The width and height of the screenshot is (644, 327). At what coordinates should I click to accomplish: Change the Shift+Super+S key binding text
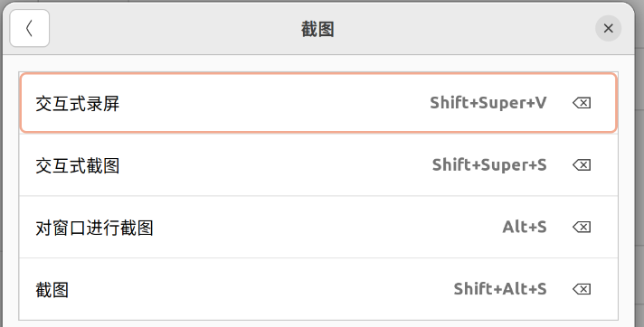click(x=489, y=165)
